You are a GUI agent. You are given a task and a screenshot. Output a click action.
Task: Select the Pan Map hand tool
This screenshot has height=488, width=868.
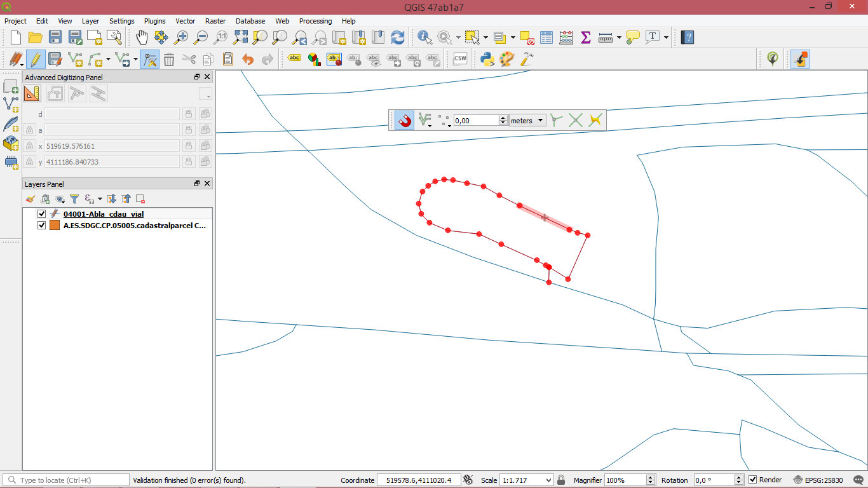(142, 37)
